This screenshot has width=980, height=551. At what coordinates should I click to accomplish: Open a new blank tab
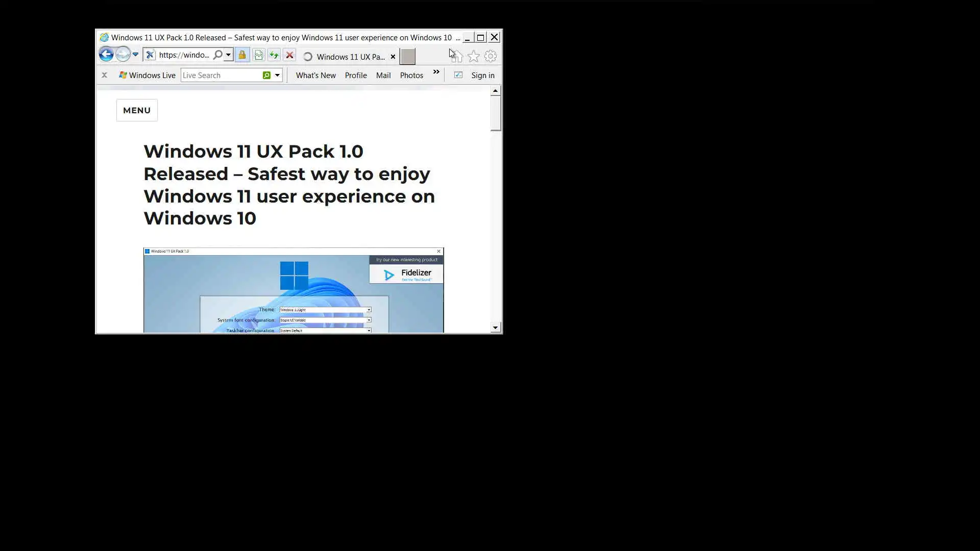[407, 57]
